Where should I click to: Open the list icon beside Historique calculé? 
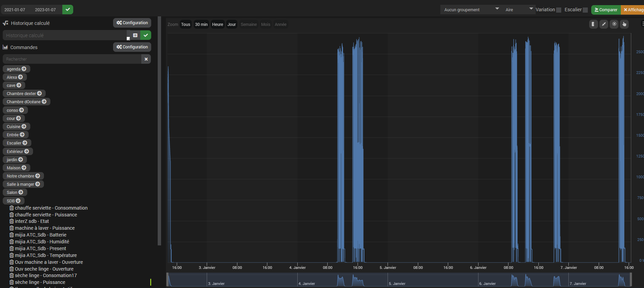135,35
